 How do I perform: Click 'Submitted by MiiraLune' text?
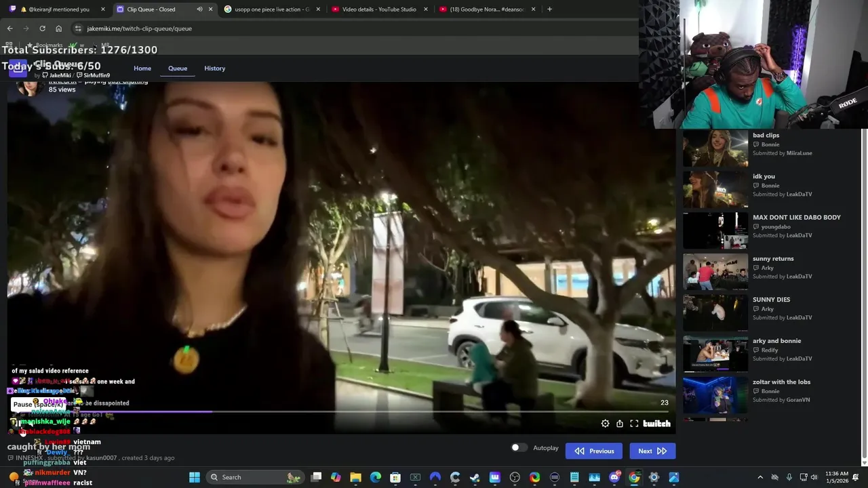(782, 153)
